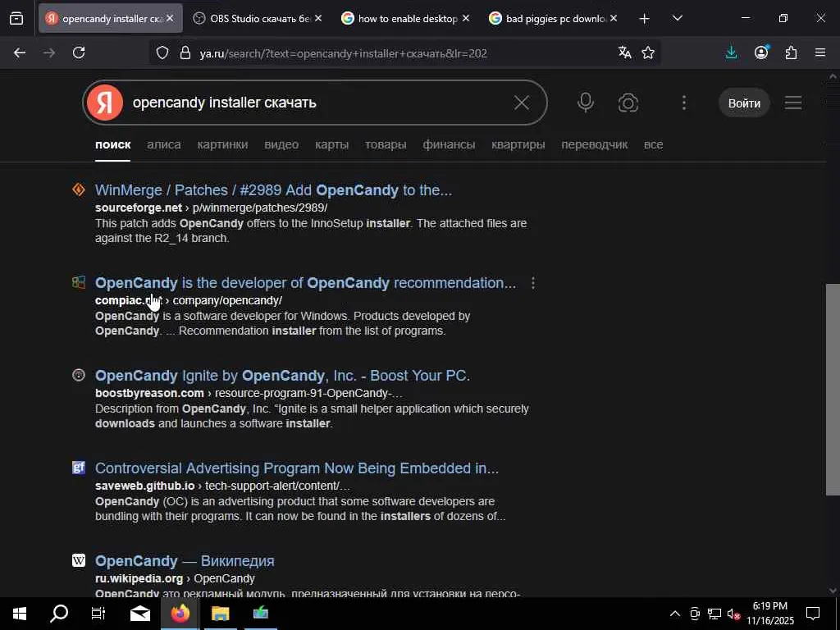The image size is (840, 630).
Task: Open volume control in system tray
Action: [x=733, y=614]
